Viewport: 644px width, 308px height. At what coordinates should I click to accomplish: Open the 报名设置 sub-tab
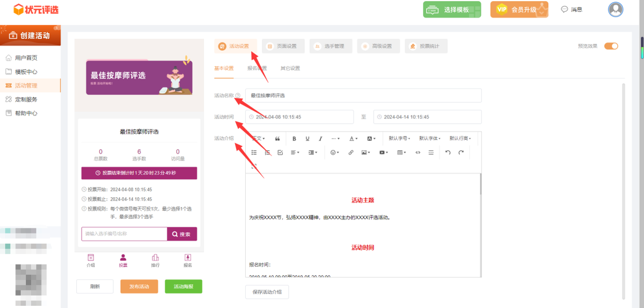click(x=257, y=69)
